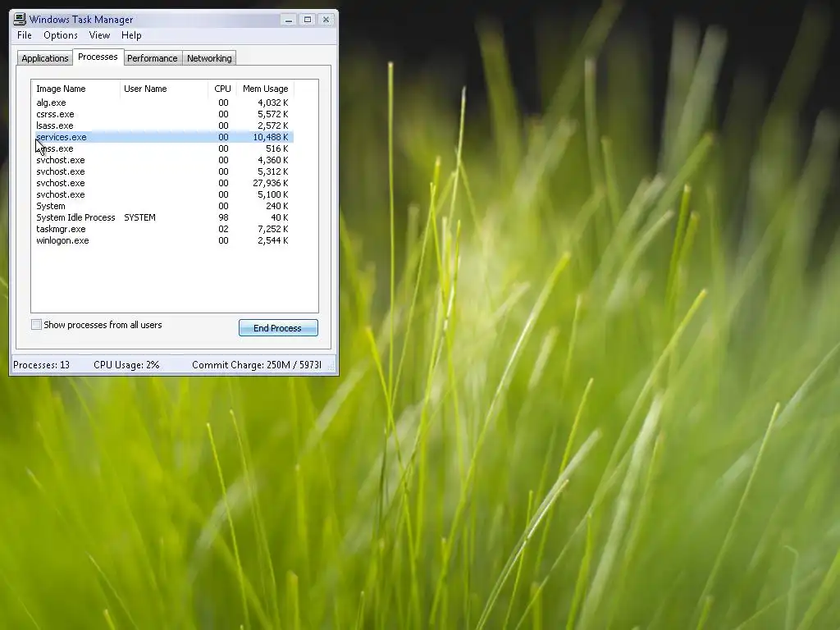This screenshot has width=840, height=630.
Task: Open the View menu
Action: pos(99,35)
